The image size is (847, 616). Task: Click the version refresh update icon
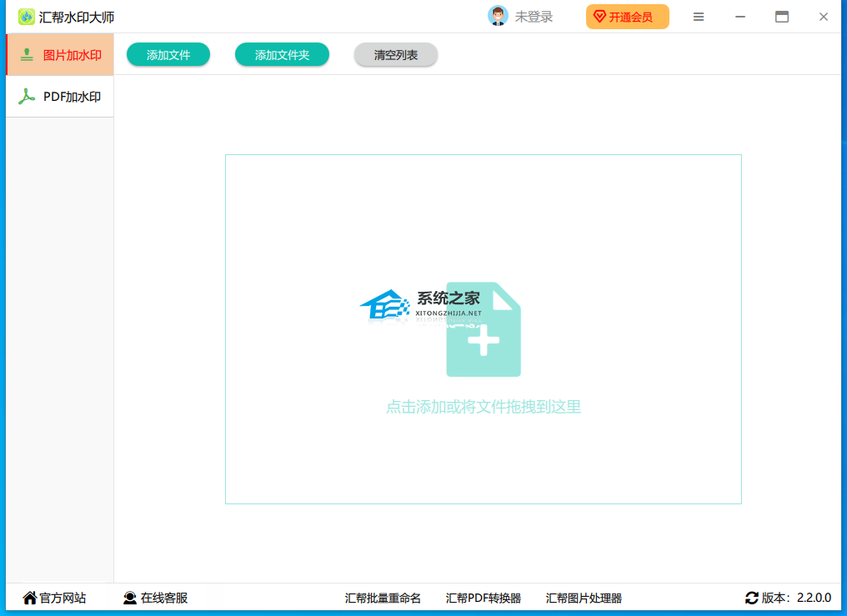pyautogui.click(x=752, y=598)
